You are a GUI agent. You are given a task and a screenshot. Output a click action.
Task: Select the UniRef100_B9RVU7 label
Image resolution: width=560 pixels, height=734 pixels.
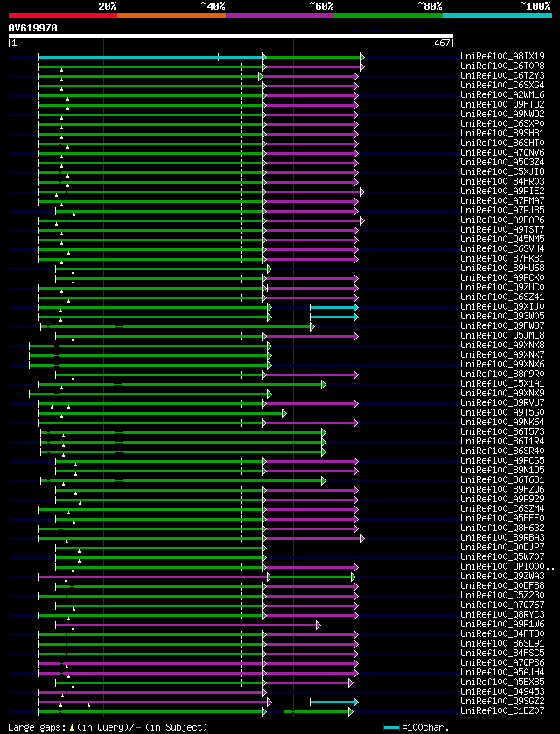pyautogui.click(x=502, y=402)
